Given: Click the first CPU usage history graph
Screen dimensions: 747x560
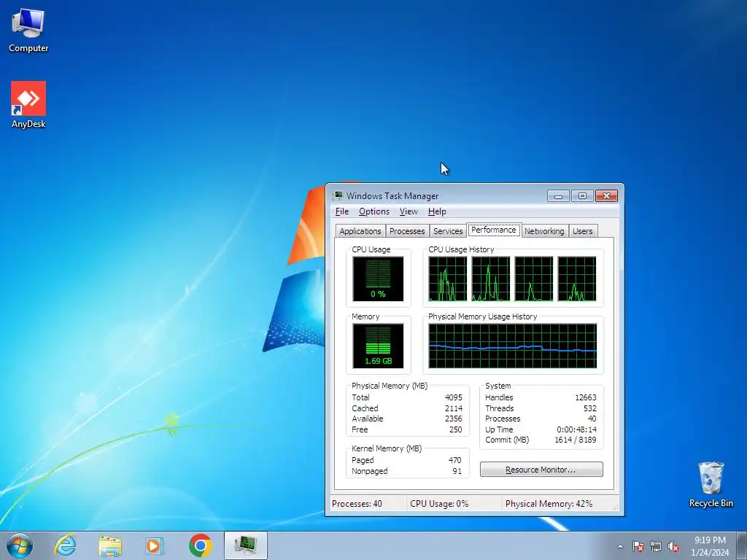Looking at the screenshot, I should click(x=448, y=279).
